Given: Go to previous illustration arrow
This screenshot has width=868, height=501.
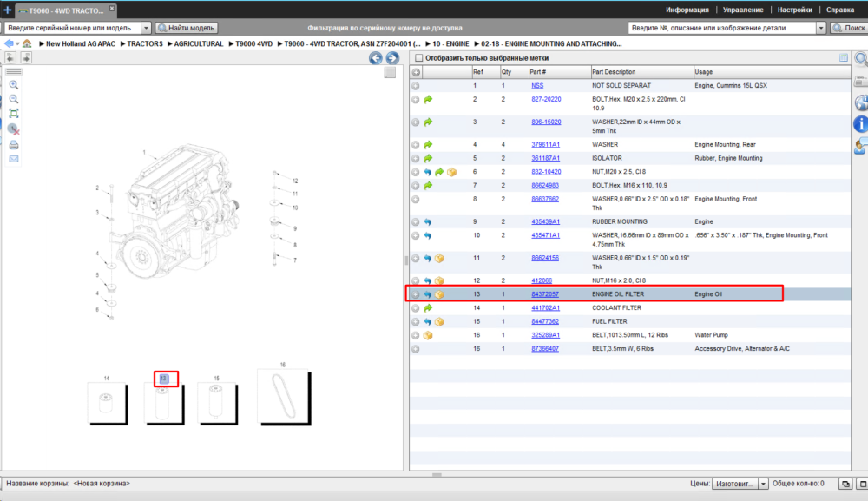Looking at the screenshot, I should coord(375,58).
